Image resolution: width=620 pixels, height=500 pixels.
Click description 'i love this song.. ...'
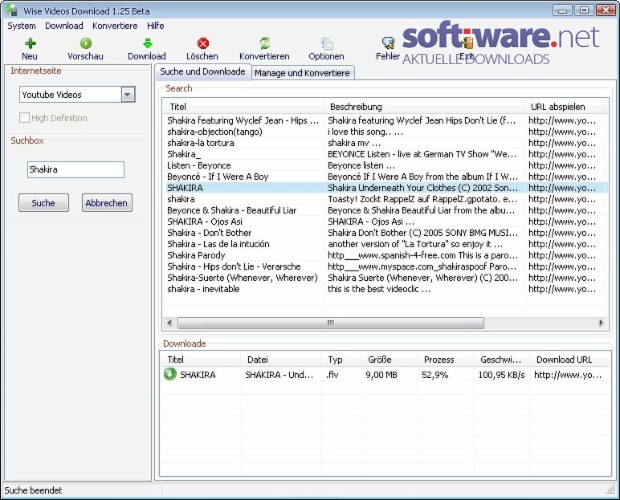click(x=365, y=132)
